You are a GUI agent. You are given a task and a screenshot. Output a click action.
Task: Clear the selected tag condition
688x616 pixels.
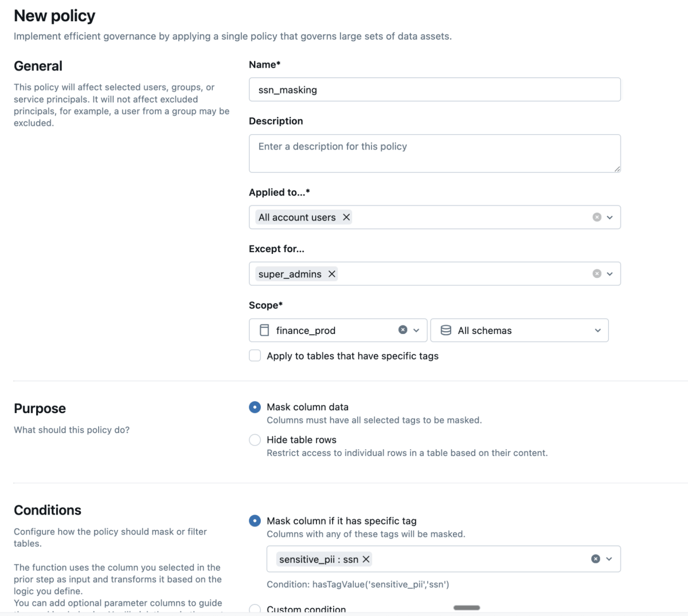[x=596, y=559]
